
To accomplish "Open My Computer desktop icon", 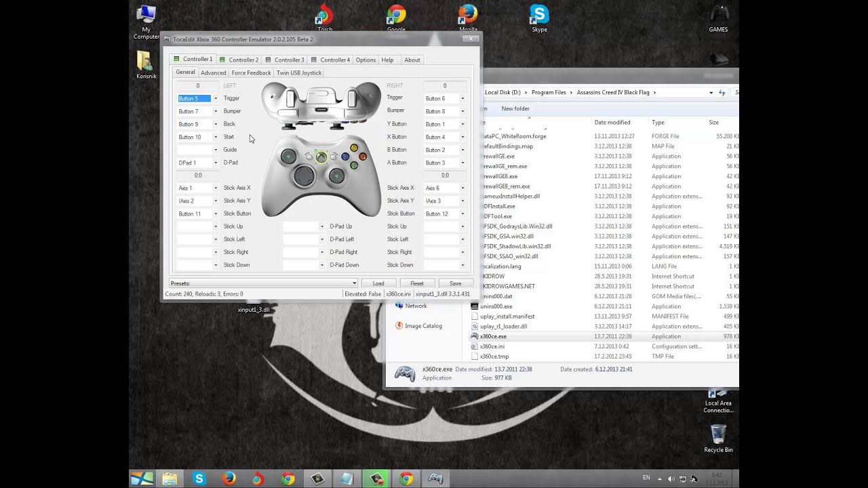I will (x=146, y=23).
